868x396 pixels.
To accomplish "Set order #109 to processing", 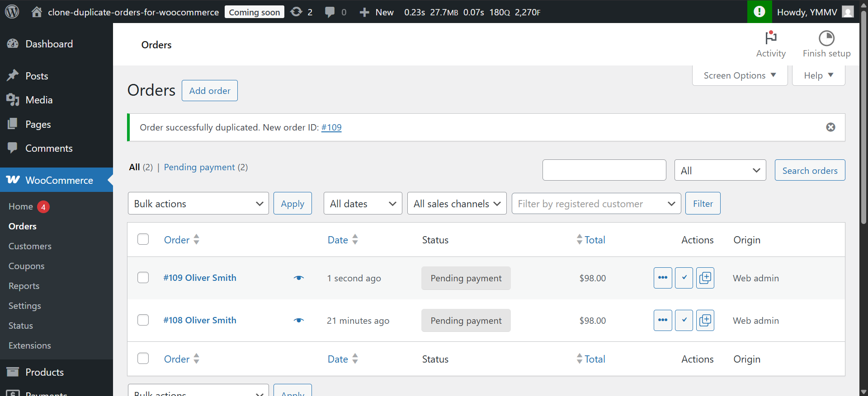I will pyautogui.click(x=663, y=278).
